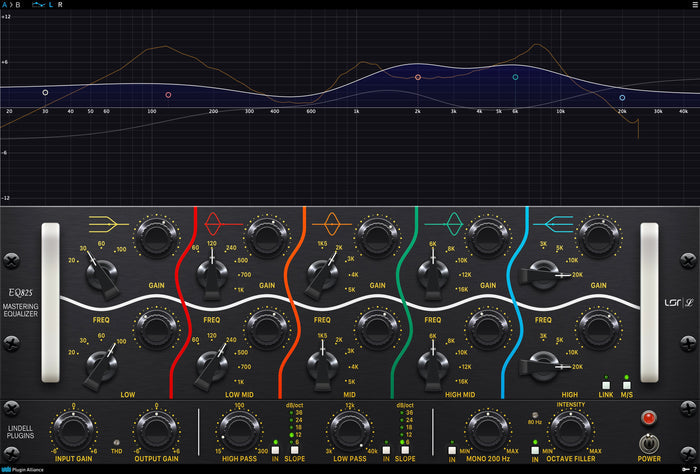Toggle the M/S mode button

coord(627,385)
